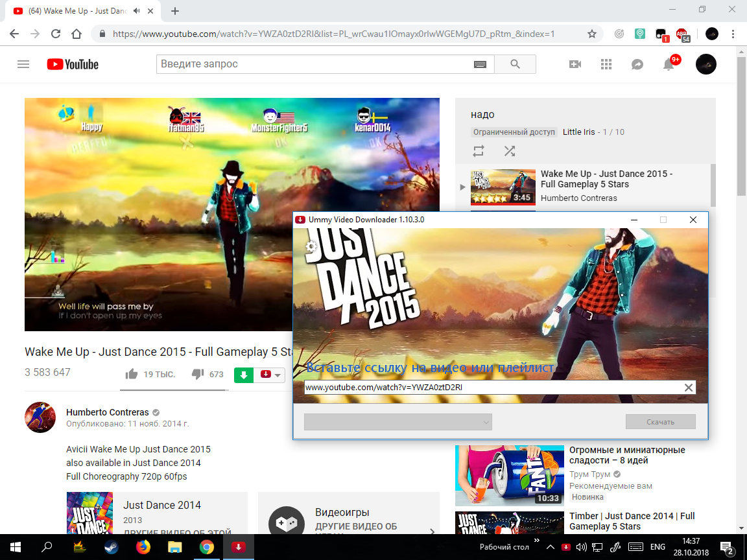Viewport: 747px width, 560px height.
Task: Open the Little Iris playlist owner link
Action: pos(578,132)
